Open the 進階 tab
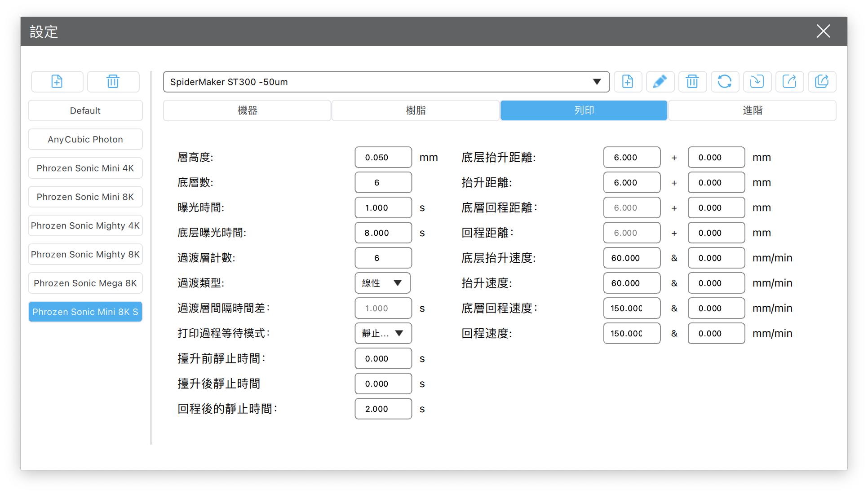Viewport: 868px width, 494px height. (752, 110)
